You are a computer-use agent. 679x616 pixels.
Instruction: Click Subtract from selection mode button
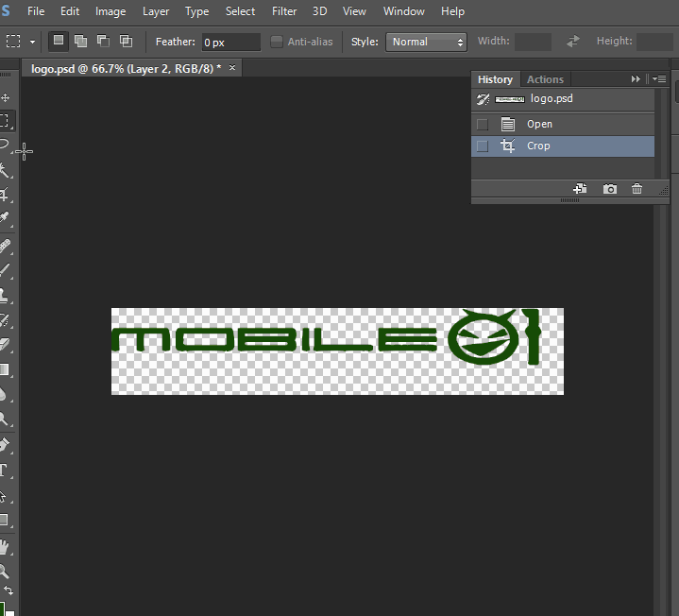[103, 42]
